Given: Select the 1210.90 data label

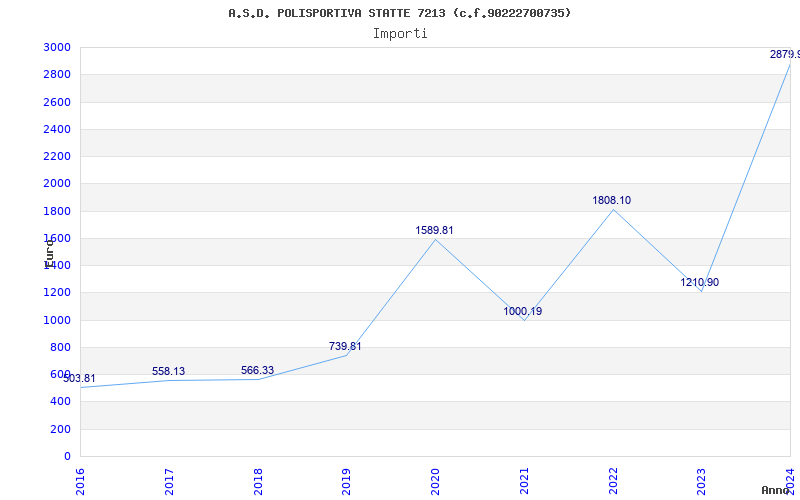Looking at the screenshot, I should click(699, 282).
